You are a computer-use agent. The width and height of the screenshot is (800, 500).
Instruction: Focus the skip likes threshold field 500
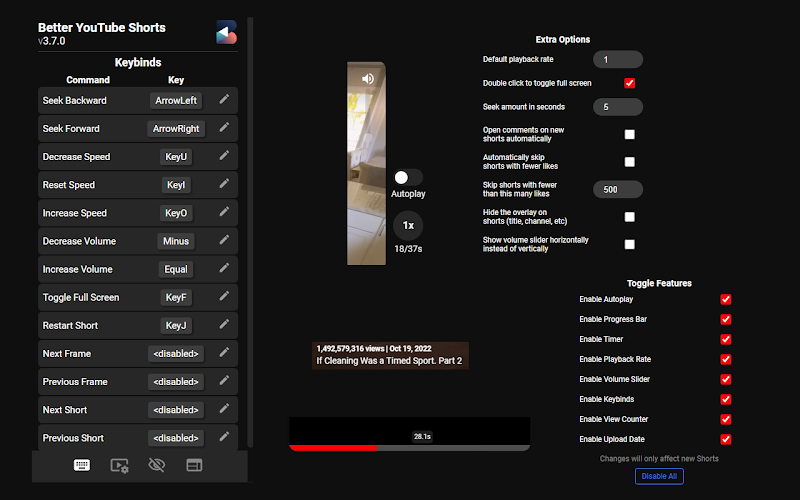618,189
